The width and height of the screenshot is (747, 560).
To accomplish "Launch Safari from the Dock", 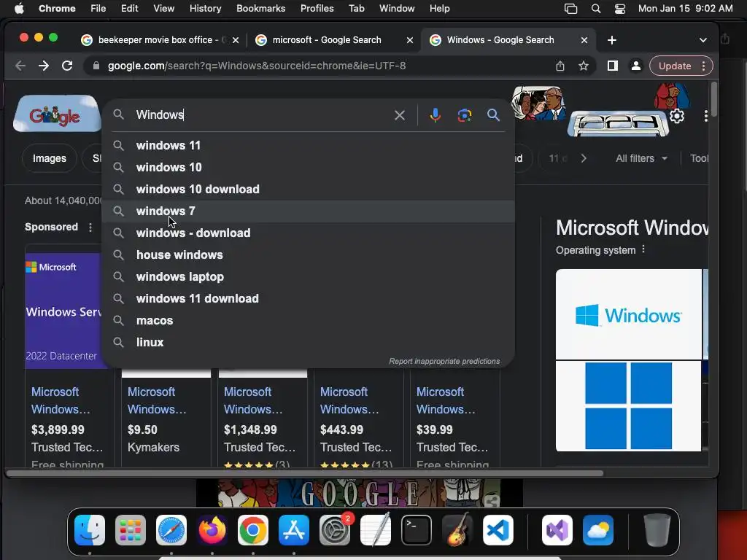I will pos(171,530).
